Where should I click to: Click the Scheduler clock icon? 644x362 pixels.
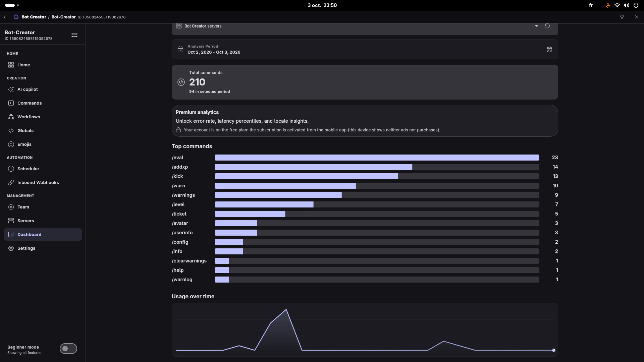coord(11,169)
